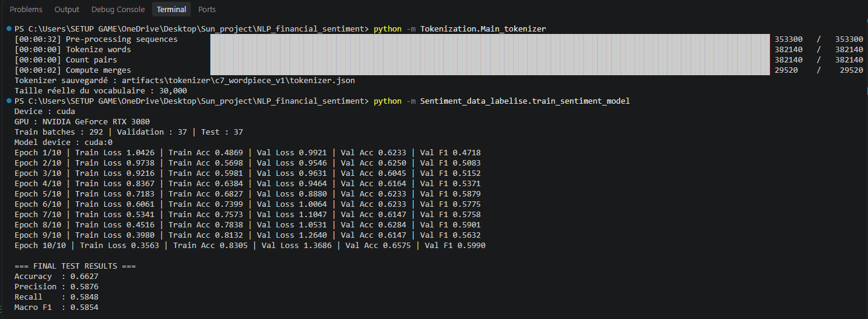Click the 'Precision : 0.5876' result
Image resolution: width=868 pixels, height=319 pixels.
tap(56, 286)
